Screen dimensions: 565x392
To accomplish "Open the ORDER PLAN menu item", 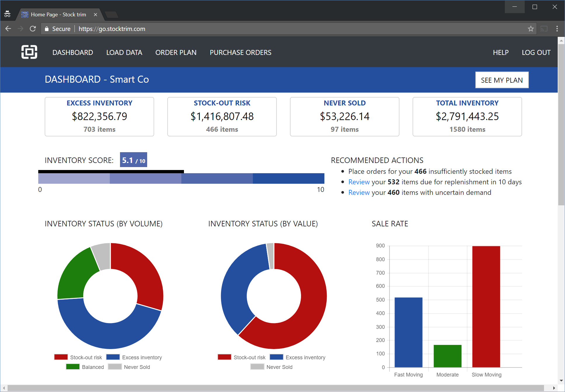I will (176, 53).
